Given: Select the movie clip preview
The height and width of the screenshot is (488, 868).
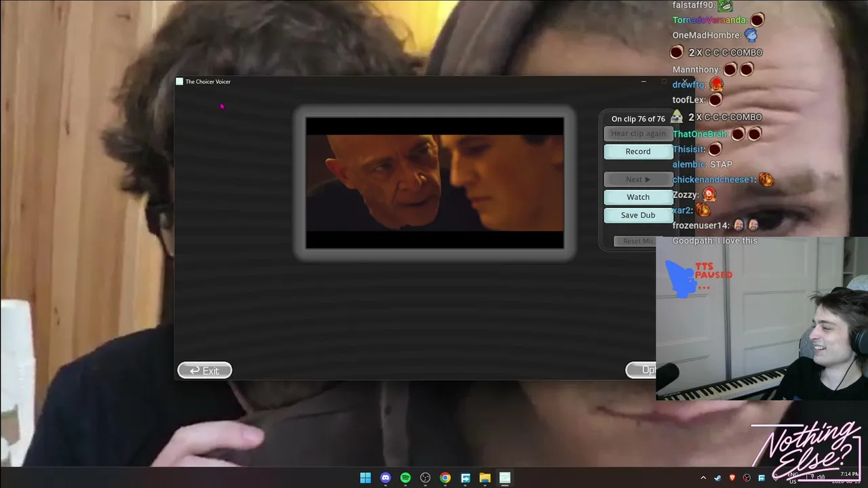Looking at the screenshot, I should click(435, 183).
